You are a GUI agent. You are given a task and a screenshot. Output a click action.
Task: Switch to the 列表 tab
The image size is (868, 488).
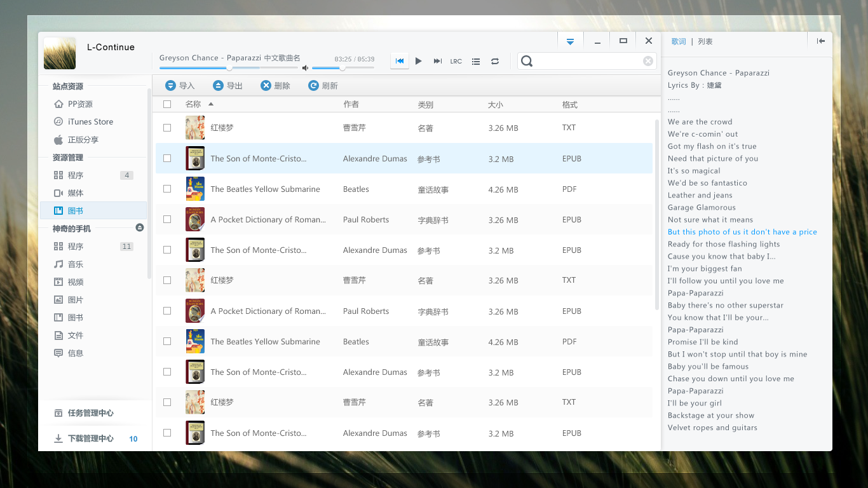click(x=705, y=41)
